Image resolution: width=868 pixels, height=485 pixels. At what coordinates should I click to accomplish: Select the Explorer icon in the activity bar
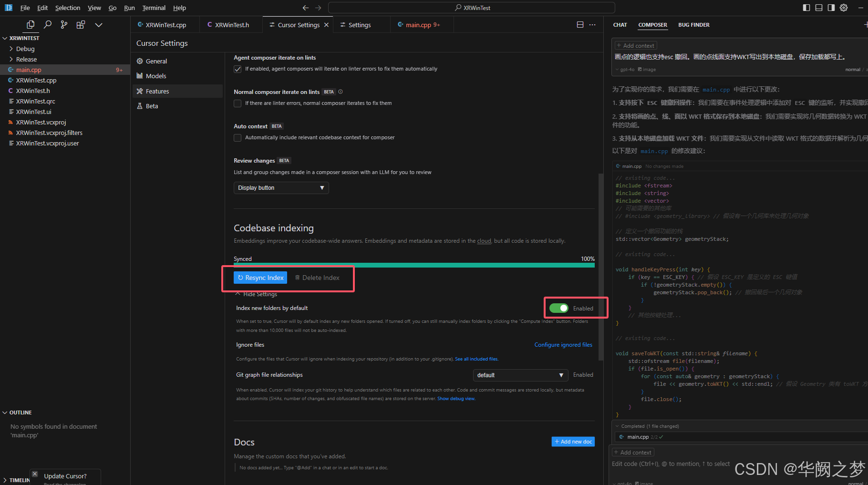pyautogui.click(x=30, y=24)
